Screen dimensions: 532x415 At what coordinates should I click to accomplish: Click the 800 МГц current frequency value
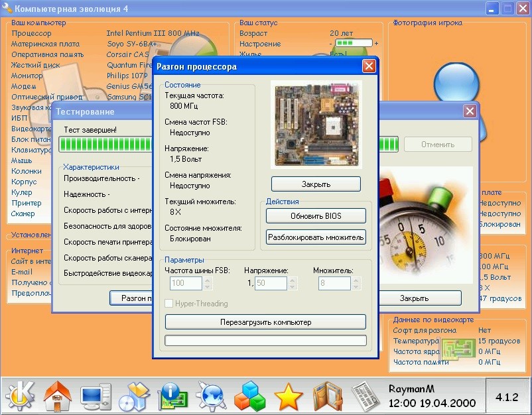click(184, 106)
